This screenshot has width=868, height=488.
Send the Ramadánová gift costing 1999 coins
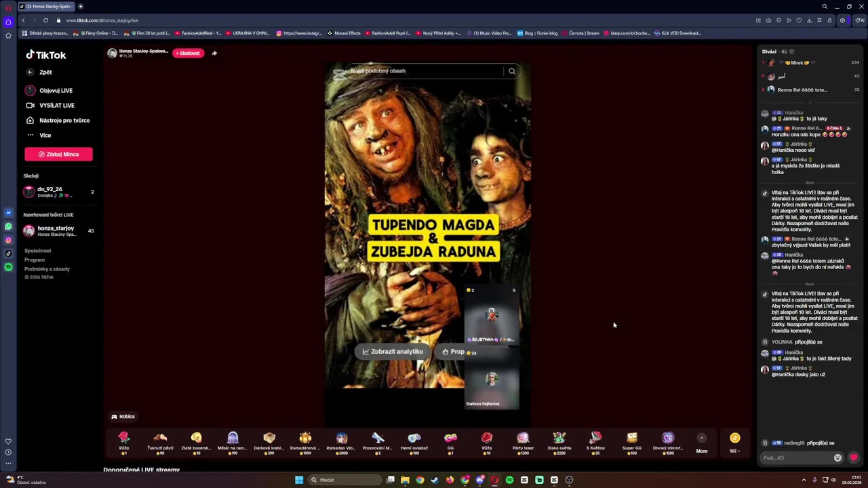tap(305, 442)
